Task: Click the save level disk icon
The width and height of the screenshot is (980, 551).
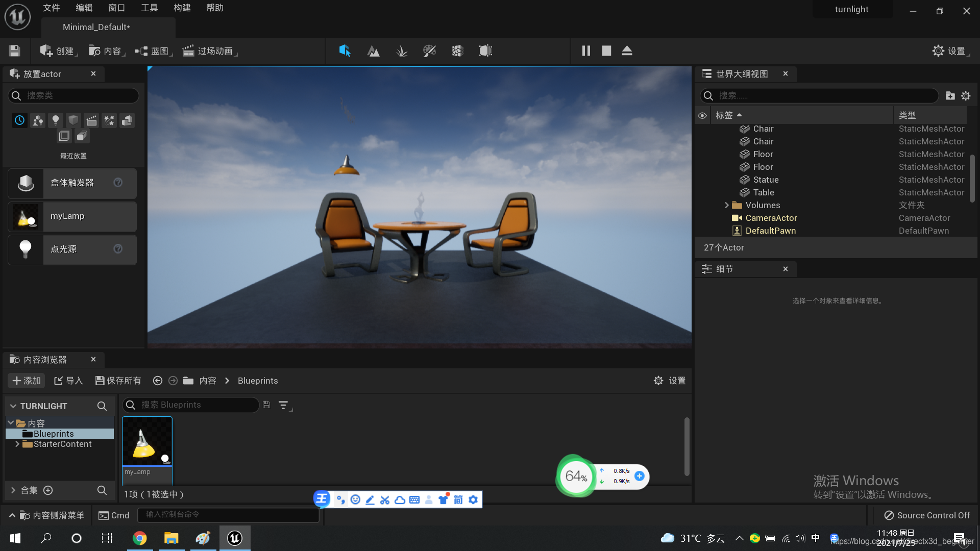Action: click(14, 51)
